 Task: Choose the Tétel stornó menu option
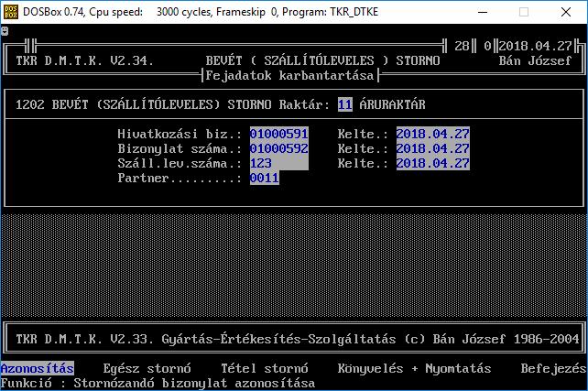click(265, 368)
